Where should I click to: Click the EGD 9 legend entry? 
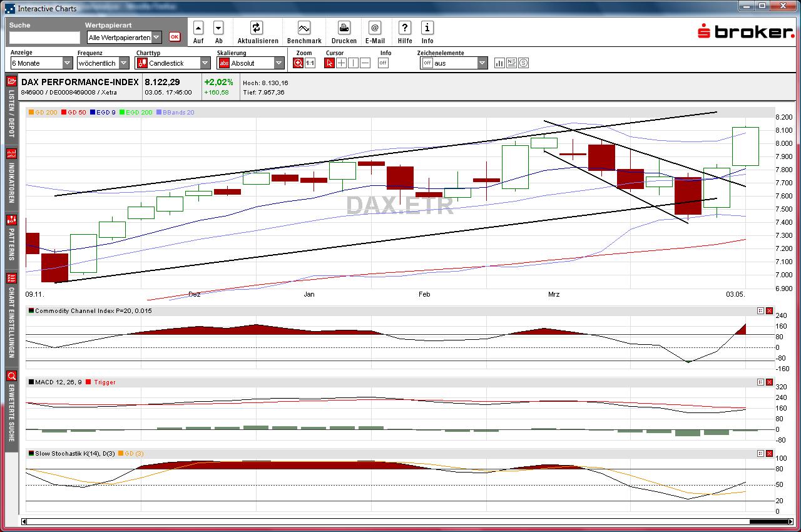click(x=103, y=113)
